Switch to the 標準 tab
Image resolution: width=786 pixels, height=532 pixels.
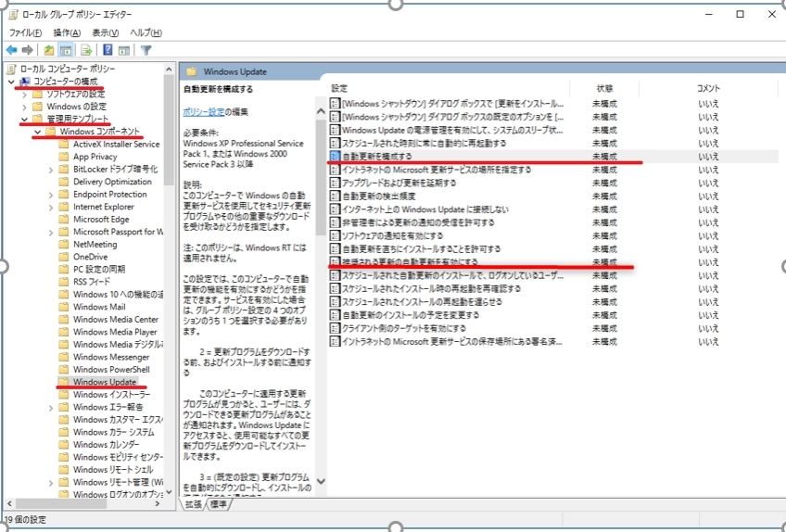(219, 504)
